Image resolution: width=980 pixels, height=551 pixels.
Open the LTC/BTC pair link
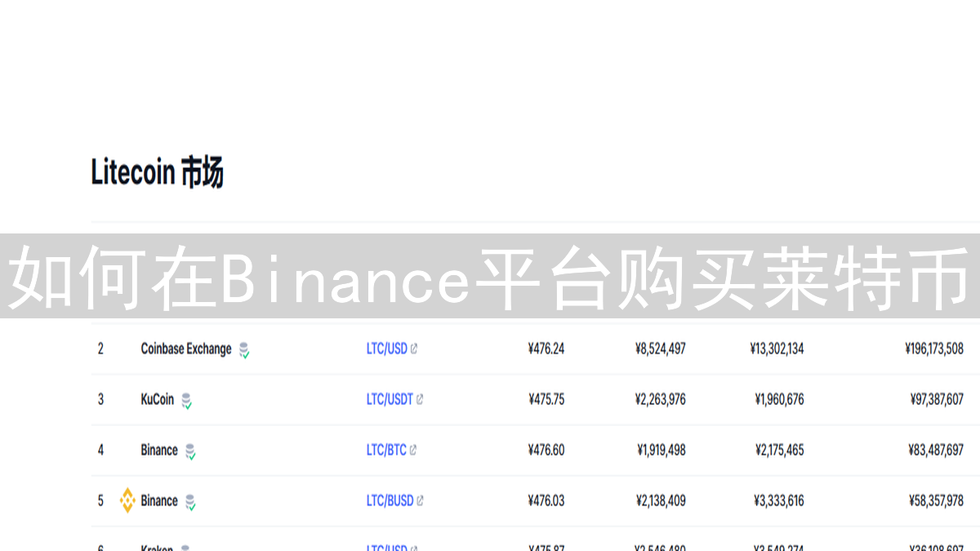tap(386, 450)
